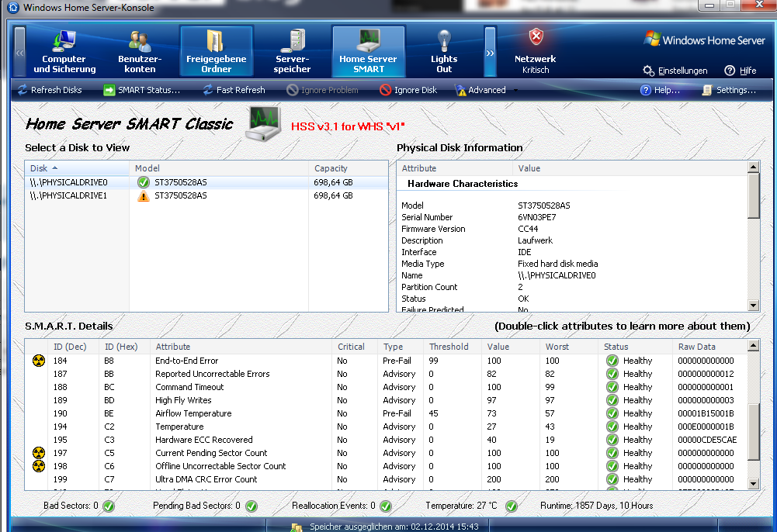The height and width of the screenshot is (532, 777).
Task: Click the Healthy status icon for End-to-End Error
Action: click(612, 361)
